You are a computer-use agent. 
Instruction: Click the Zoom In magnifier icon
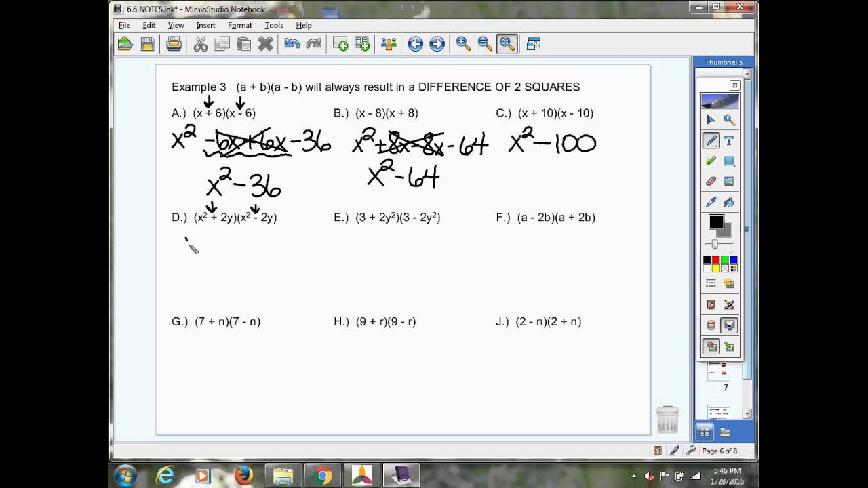pos(464,44)
